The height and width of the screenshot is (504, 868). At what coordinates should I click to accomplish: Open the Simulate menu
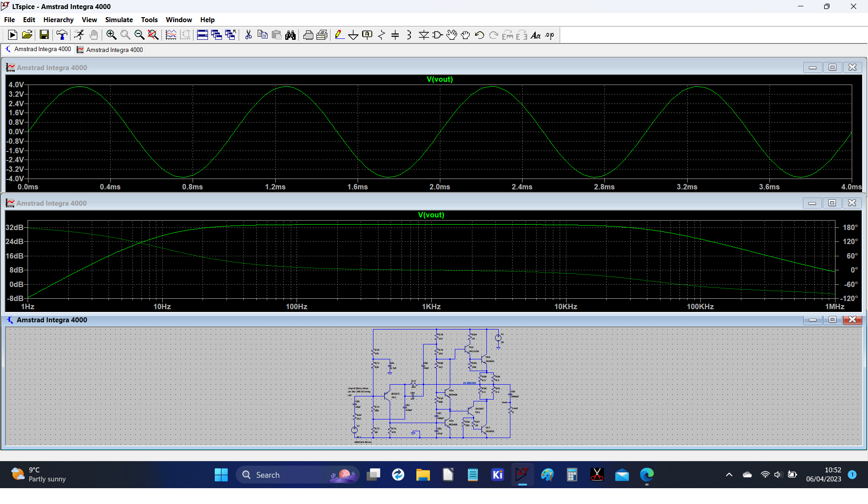[119, 19]
